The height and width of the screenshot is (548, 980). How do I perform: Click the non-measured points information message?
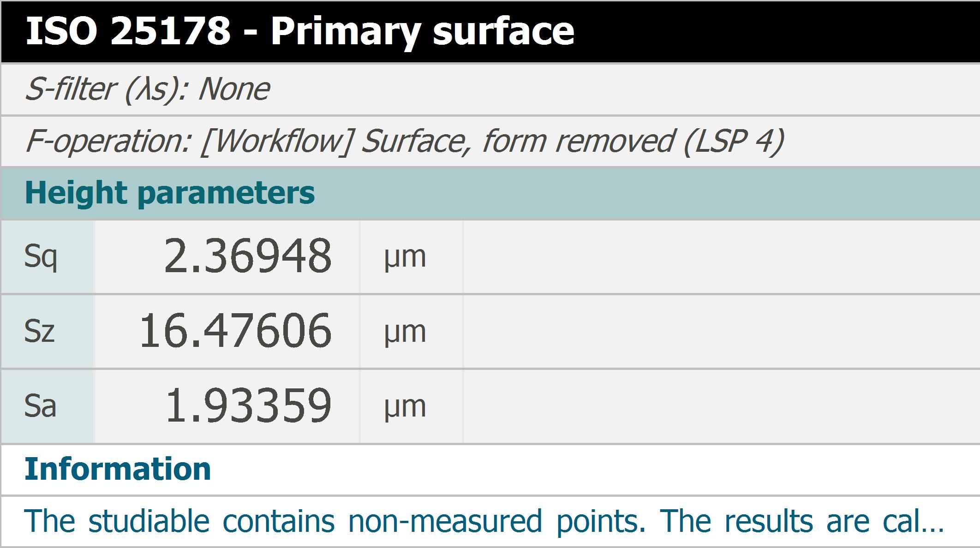(x=484, y=521)
